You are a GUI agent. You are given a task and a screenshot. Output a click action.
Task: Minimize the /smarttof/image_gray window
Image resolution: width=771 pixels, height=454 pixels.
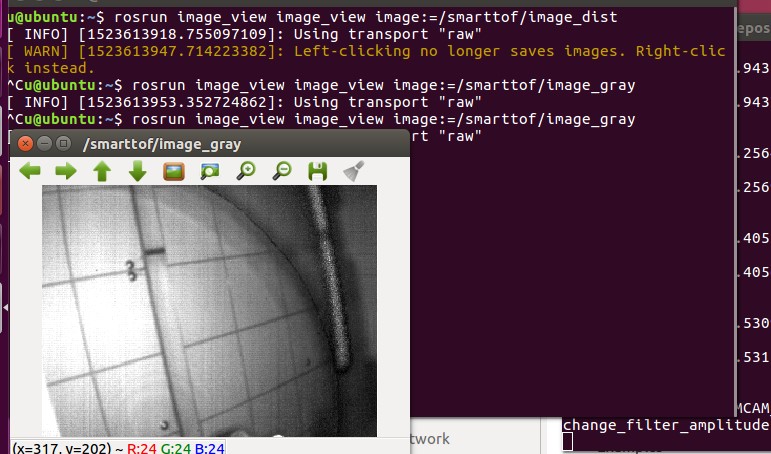44,144
